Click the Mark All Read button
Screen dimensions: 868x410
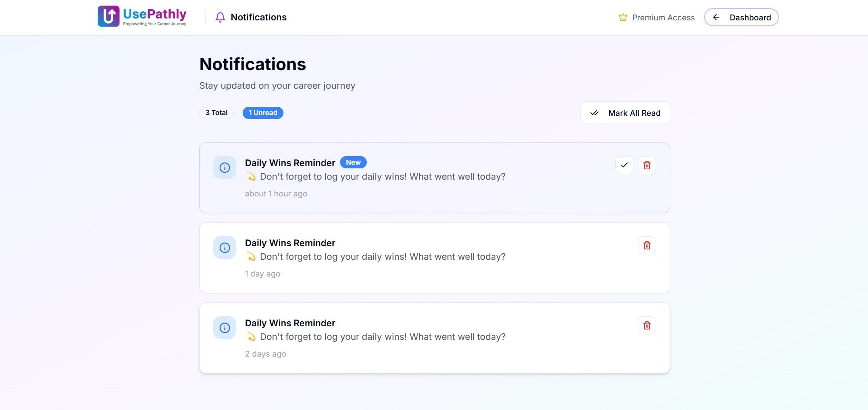coord(625,113)
